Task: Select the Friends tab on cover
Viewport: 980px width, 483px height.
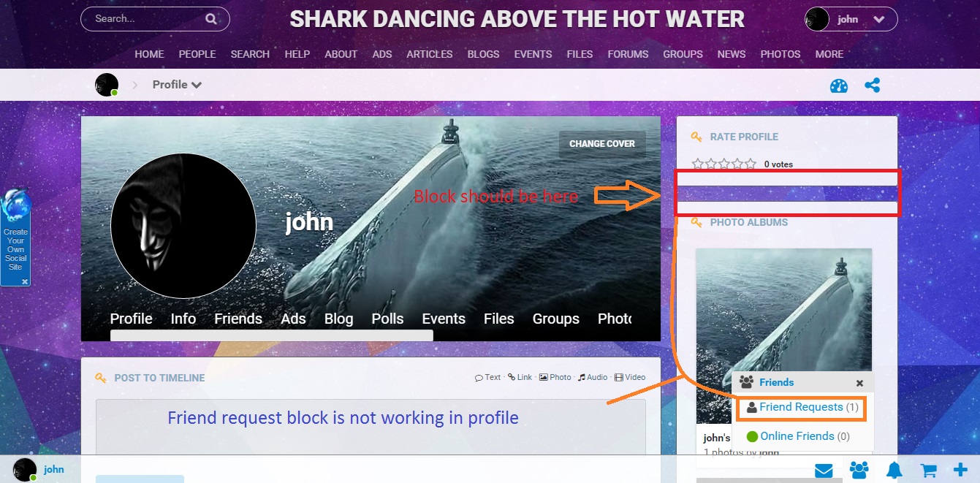Action: pyautogui.click(x=238, y=319)
